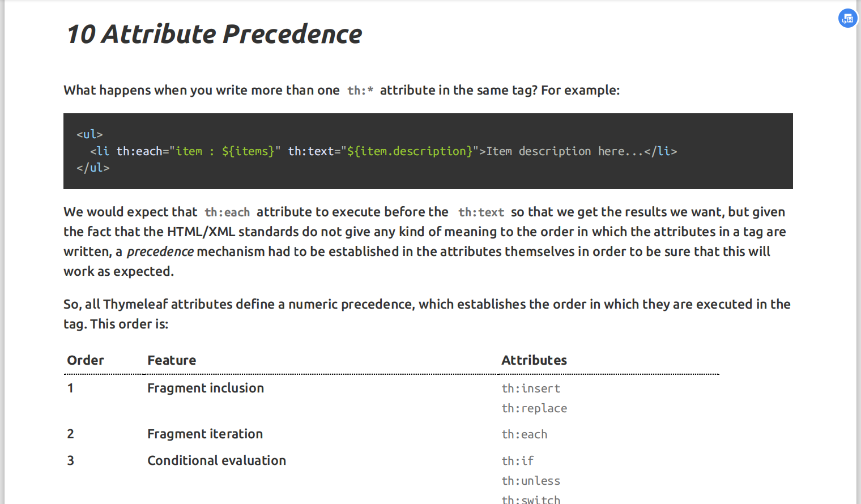
Task: Click the "Fragment iteration" table cell
Action: click(x=205, y=434)
